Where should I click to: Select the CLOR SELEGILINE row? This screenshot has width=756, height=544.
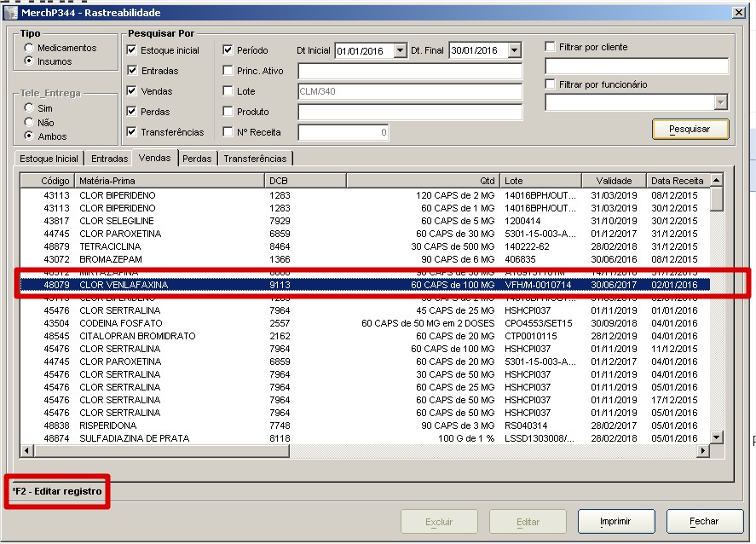[365, 221]
